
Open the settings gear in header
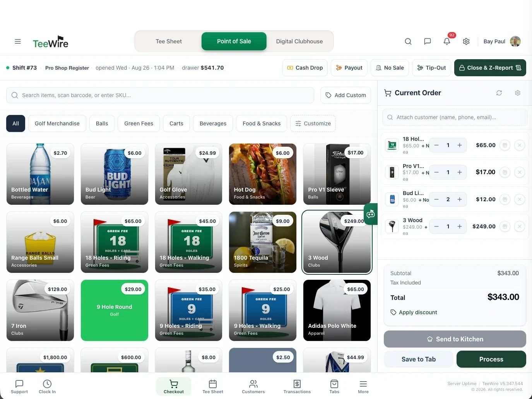coord(466,41)
